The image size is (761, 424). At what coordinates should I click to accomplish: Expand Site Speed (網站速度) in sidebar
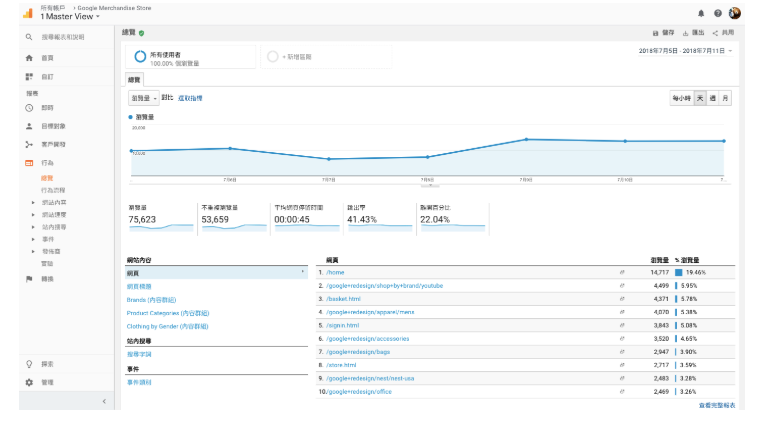pyautogui.click(x=33, y=214)
